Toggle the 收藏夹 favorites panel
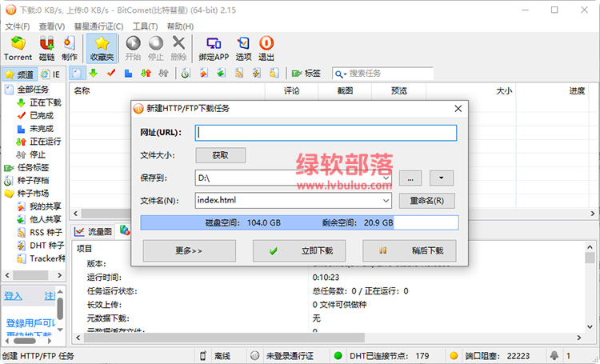This screenshot has height=364, width=600. (x=102, y=48)
